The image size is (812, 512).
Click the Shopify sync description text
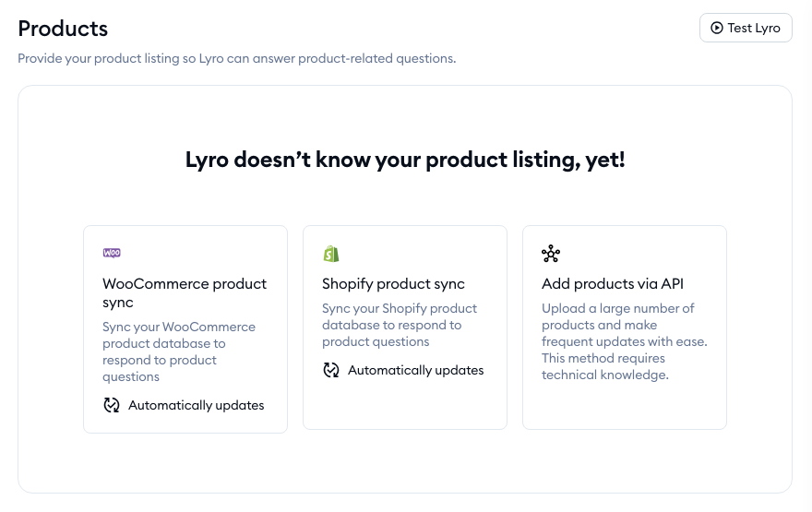(400, 325)
